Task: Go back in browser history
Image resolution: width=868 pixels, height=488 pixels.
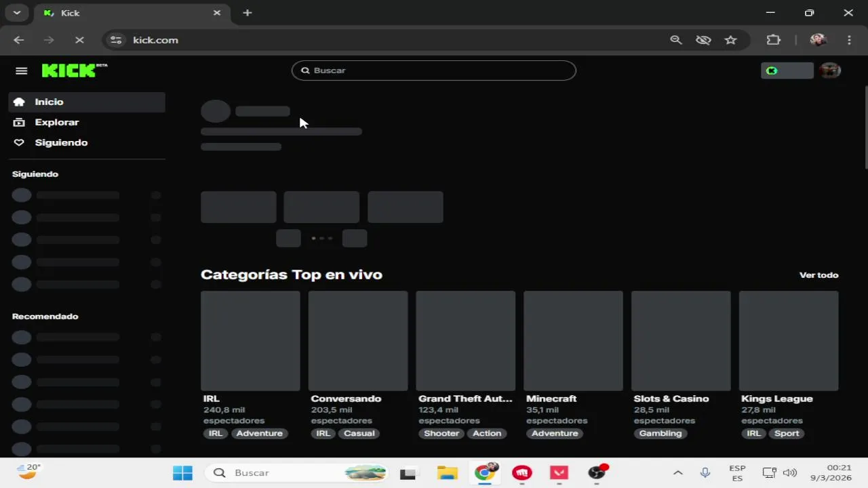Action: coord(19,40)
